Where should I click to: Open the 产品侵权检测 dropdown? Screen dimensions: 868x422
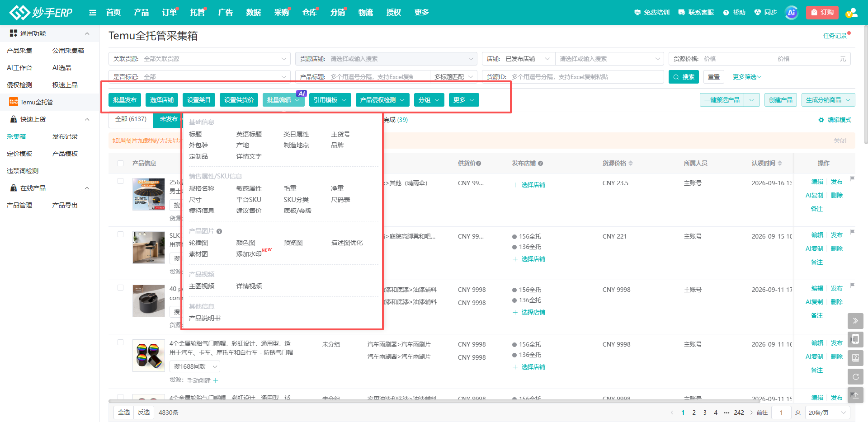[382, 100]
